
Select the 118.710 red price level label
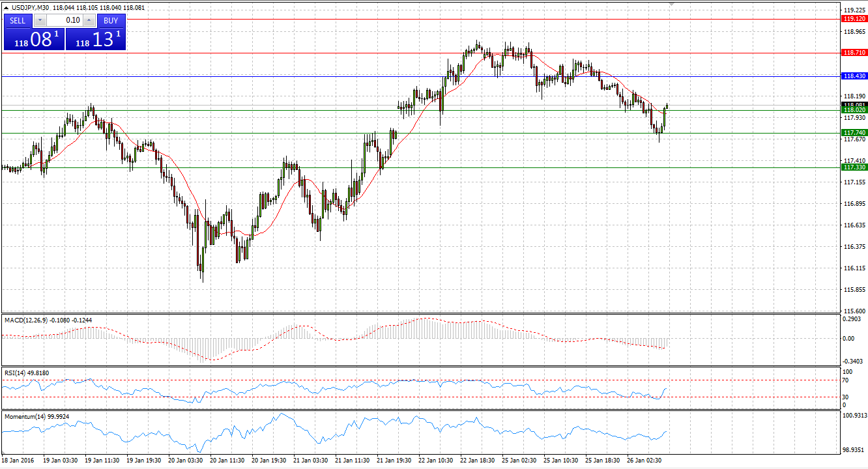(854, 53)
